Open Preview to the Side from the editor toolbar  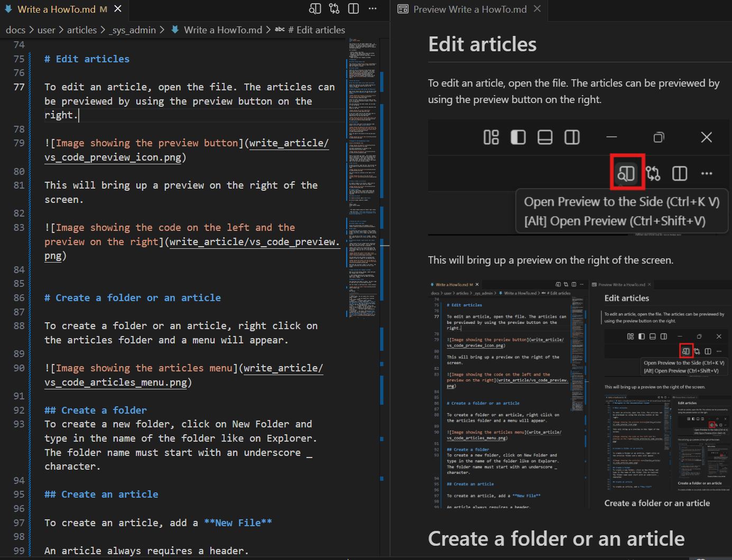coord(314,9)
